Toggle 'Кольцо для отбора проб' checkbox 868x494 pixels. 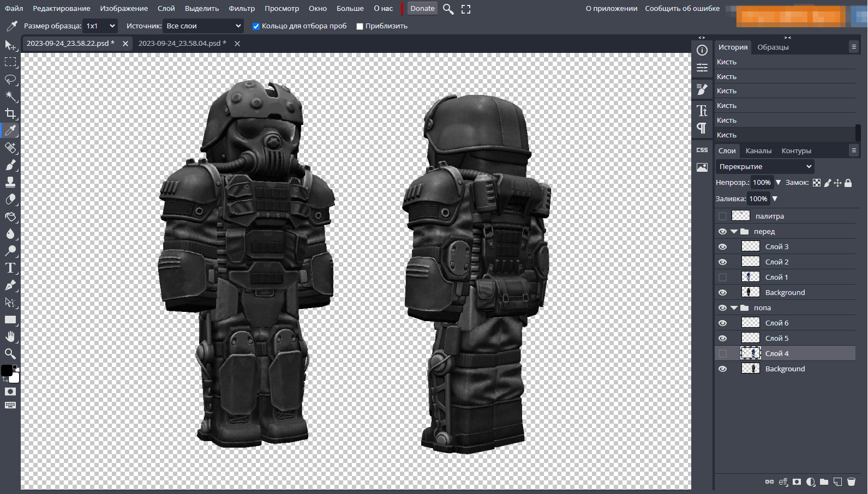point(256,26)
